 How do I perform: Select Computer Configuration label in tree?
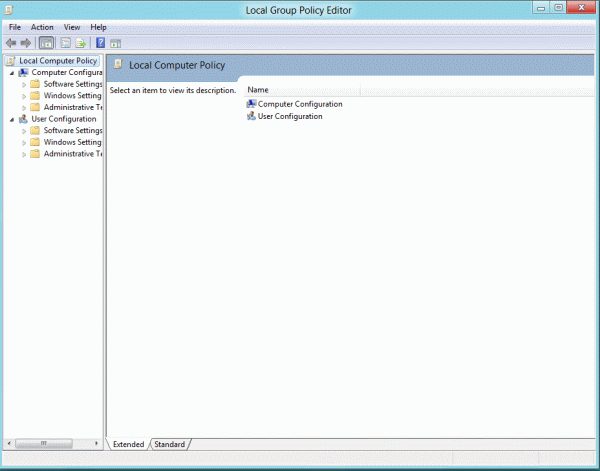coord(67,72)
